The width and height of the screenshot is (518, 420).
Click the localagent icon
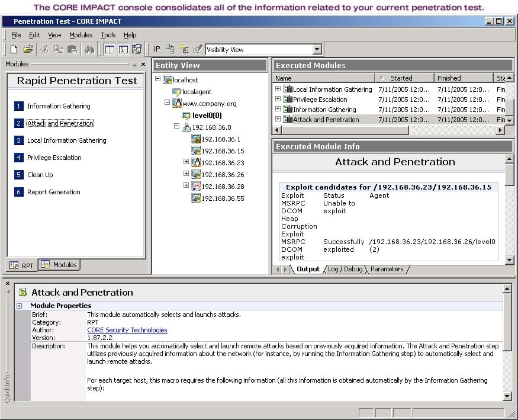[x=177, y=92]
